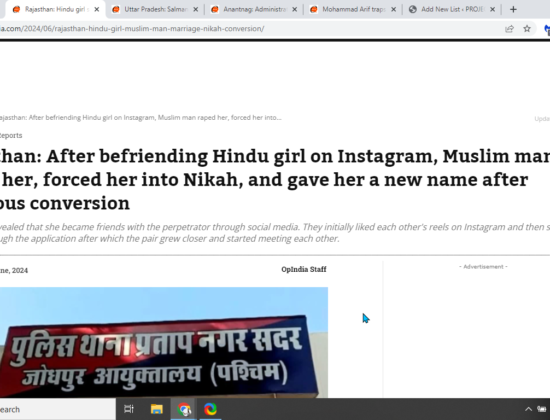
Task: Open the colorful swirl browser icon on the taskbar
Action: pos(210,409)
